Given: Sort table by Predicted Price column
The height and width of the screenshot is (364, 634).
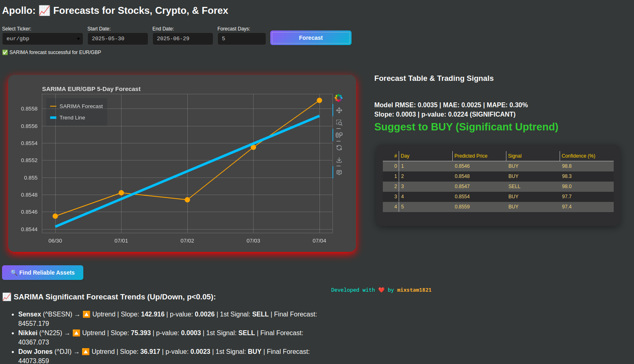Looking at the screenshot, I should point(471,156).
